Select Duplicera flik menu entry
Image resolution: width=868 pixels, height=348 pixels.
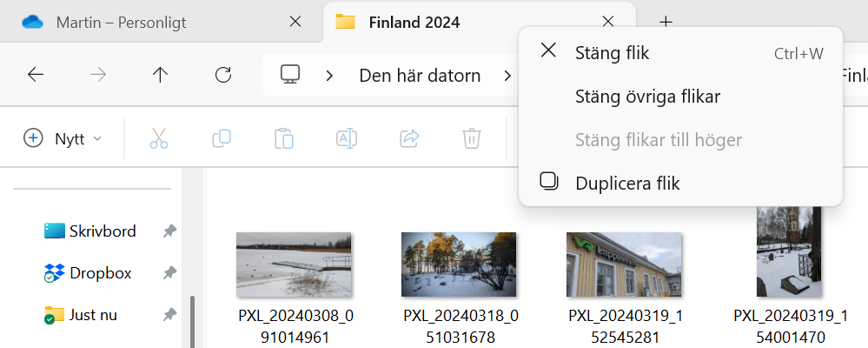627,183
